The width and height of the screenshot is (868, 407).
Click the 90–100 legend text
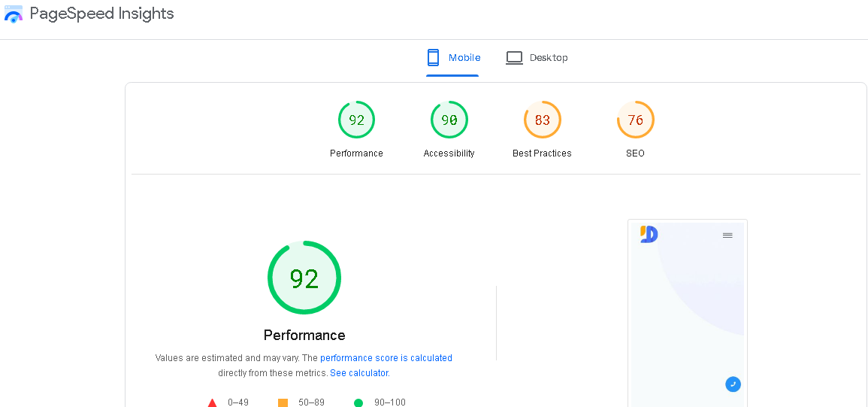pyautogui.click(x=390, y=402)
